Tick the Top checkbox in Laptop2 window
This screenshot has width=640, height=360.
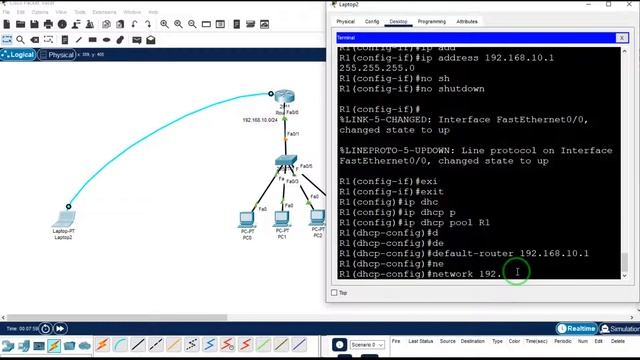(334, 293)
